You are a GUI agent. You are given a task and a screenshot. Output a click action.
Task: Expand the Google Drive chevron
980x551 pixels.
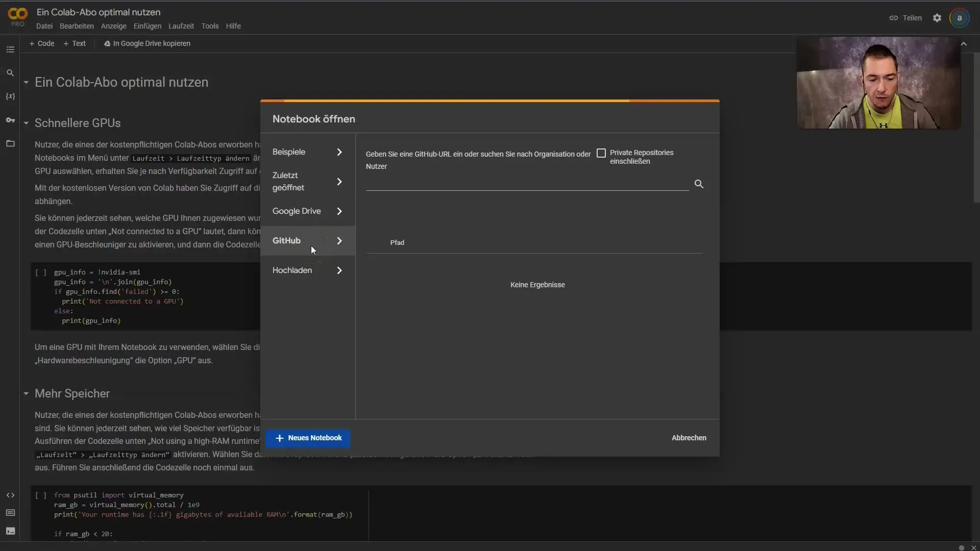pos(339,211)
